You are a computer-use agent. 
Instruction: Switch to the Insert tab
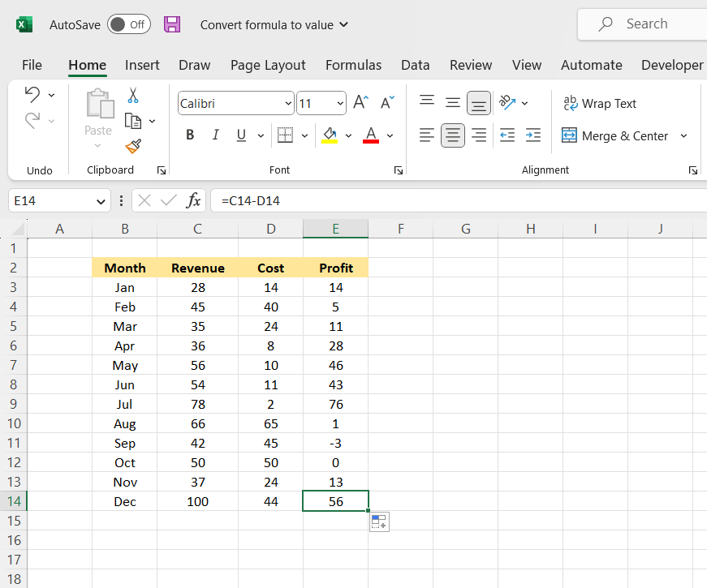coord(142,65)
